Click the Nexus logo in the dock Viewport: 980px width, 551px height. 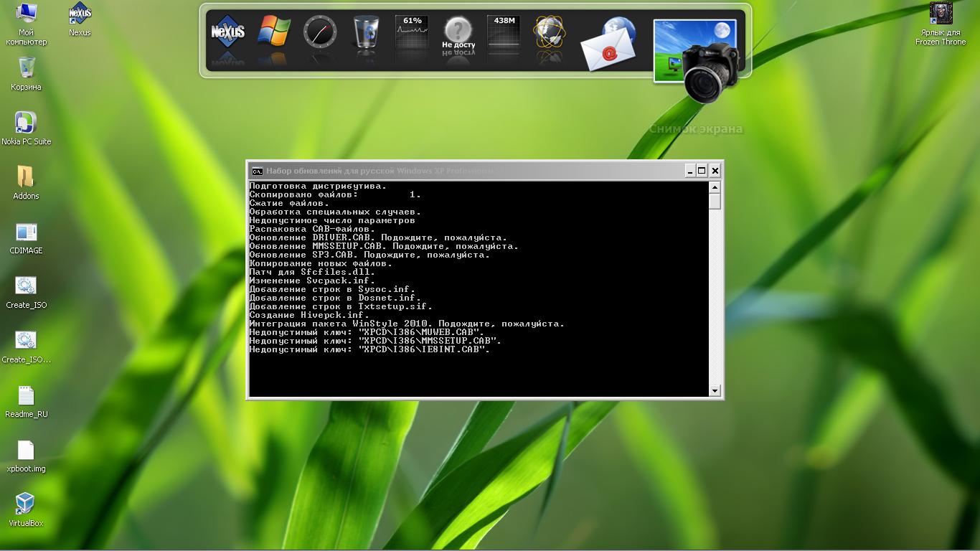click(x=228, y=32)
